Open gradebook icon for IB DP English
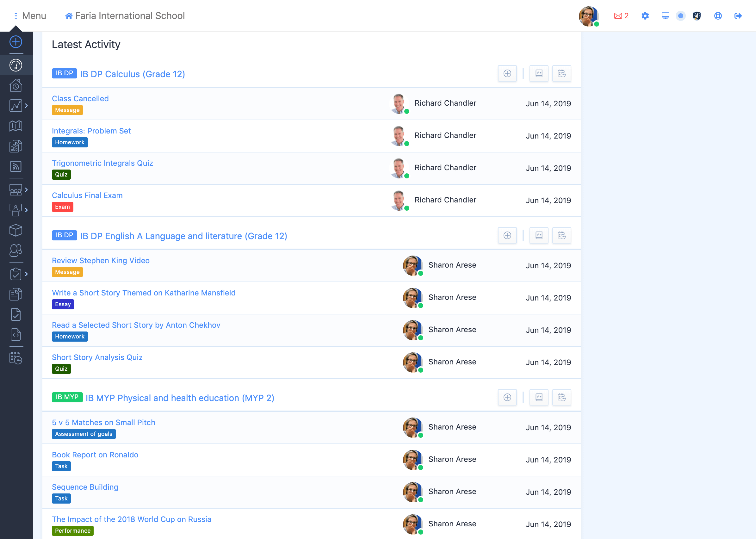The height and width of the screenshot is (539, 756). 539,235
